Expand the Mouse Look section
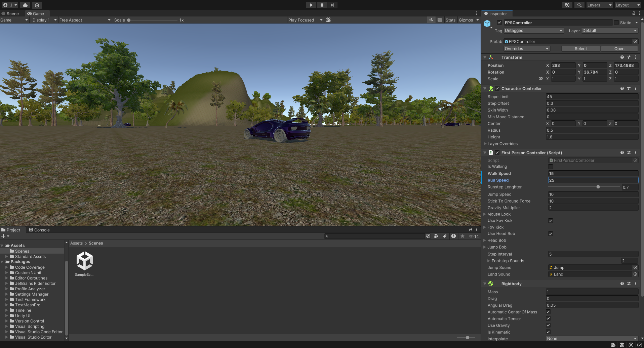 click(x=485, y=214)
